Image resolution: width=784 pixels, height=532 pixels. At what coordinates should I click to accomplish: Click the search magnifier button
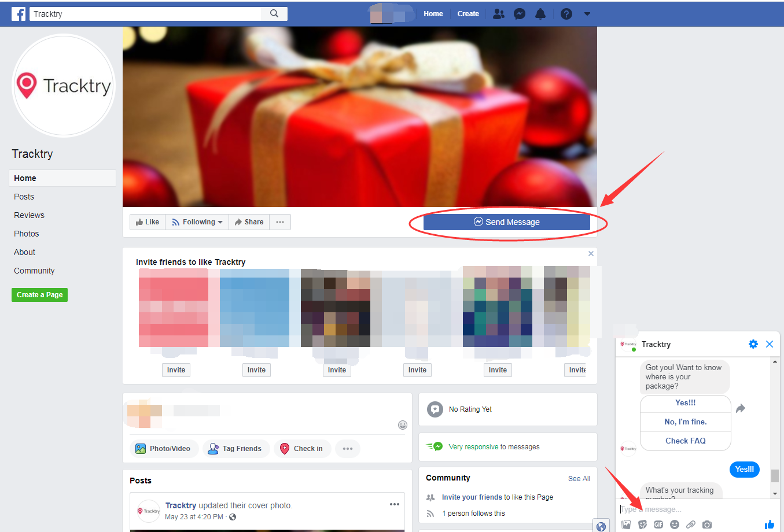click(x=274, y=13)
